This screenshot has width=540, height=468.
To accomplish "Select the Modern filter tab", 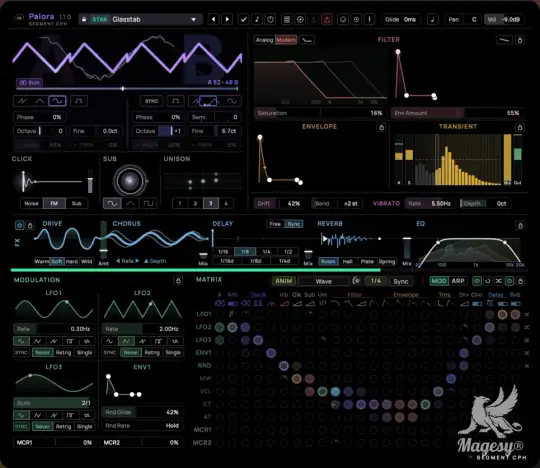I will pos(286,40).
